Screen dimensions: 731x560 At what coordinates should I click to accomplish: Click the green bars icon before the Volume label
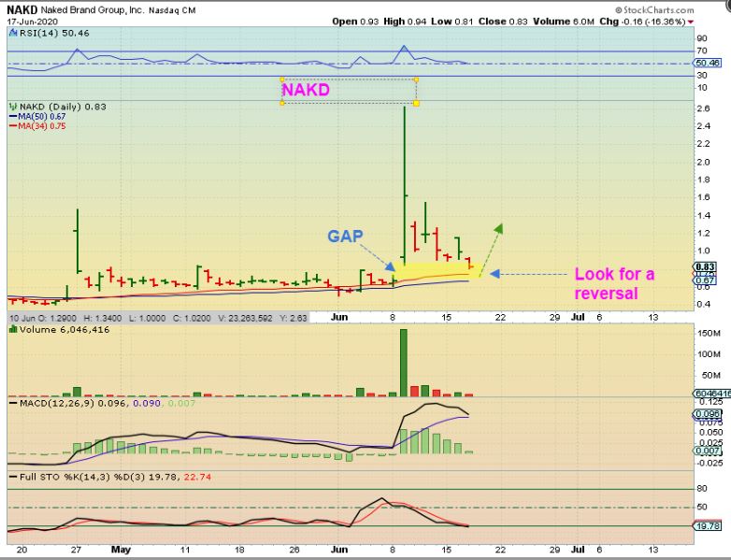coord(13,330)
